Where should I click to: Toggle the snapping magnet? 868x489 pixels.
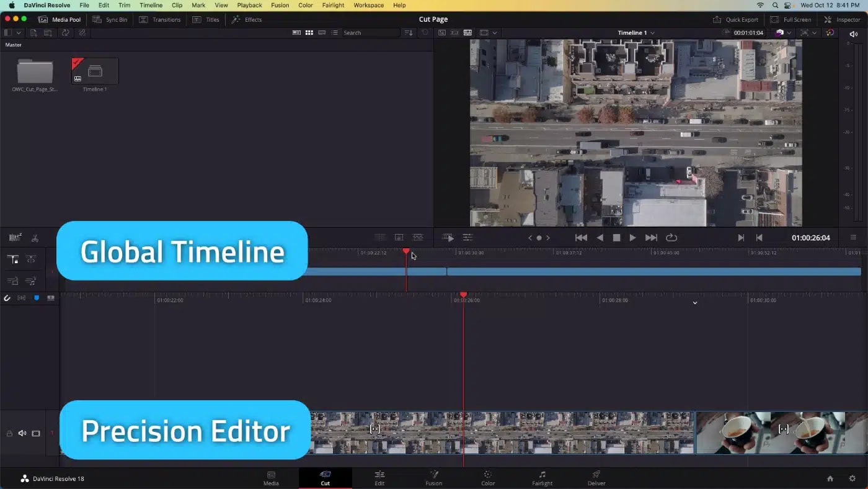(7, 298)
